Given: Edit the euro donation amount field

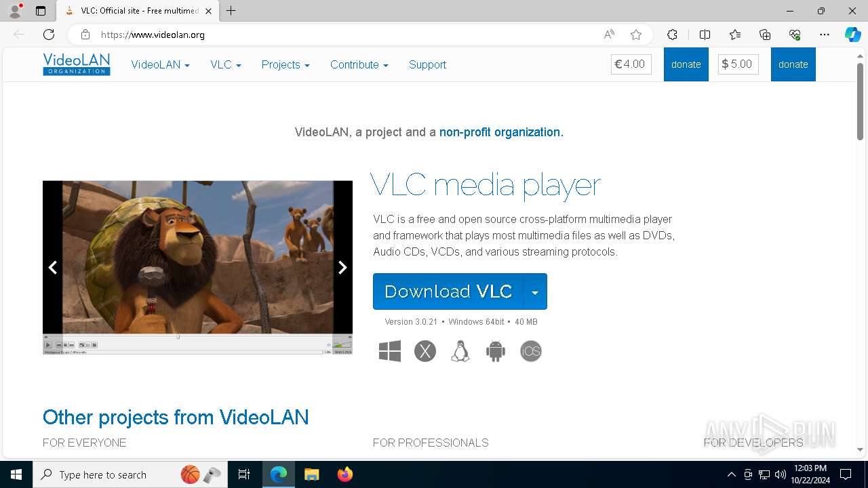Looking at the screenshot, I should click(x=631, y=64).
